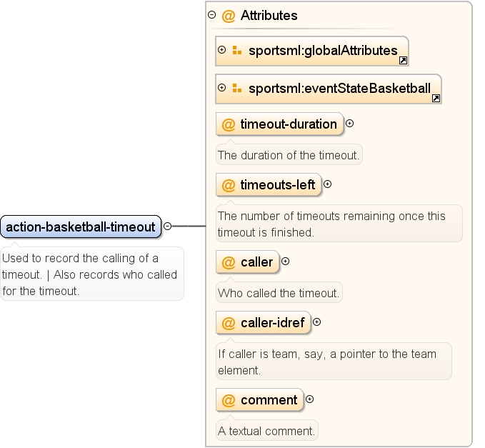This screenshot has width=485, height=448.
Task: Expand sportsml:eventStateBasketball group
Action: (221, 88)
